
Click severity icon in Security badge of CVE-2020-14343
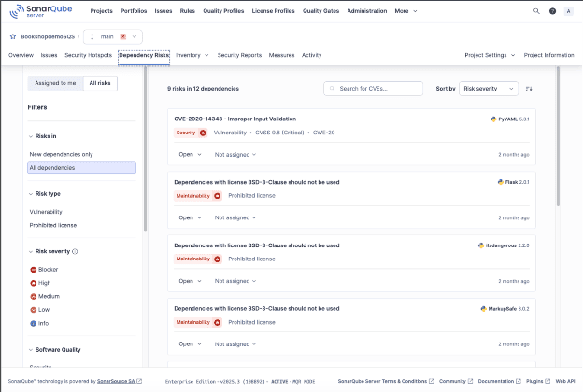(203, 133)
